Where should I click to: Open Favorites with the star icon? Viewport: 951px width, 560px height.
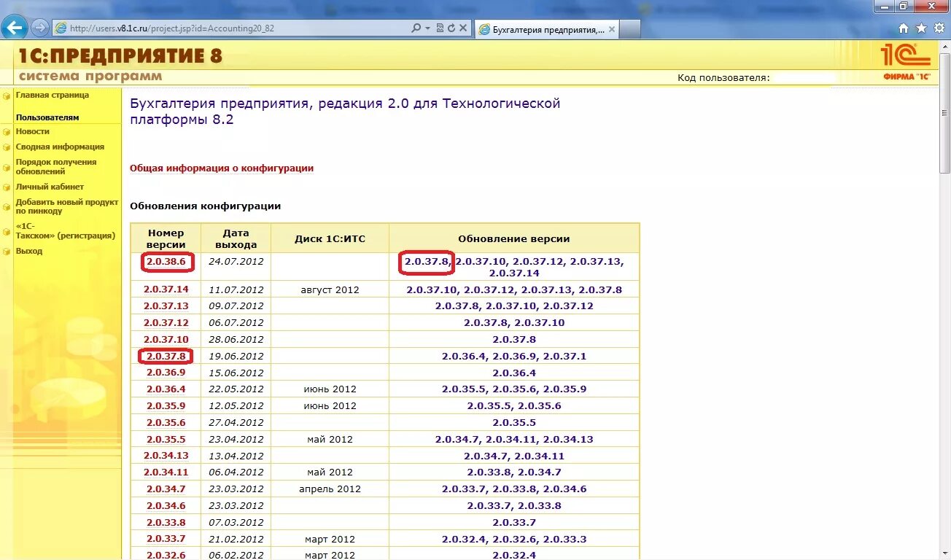tap(921, 28)
